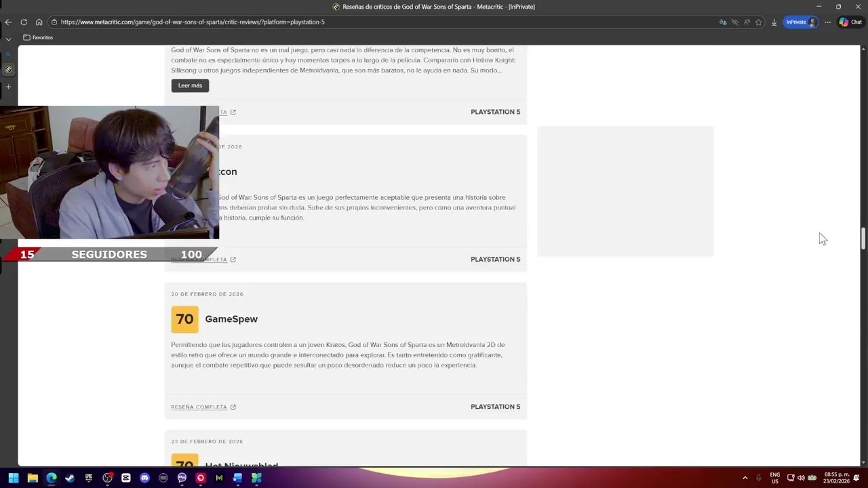Reload the Metacritic page
This screenshot has height=488, width=868.
pyautogui.click(x=24, y=22)
